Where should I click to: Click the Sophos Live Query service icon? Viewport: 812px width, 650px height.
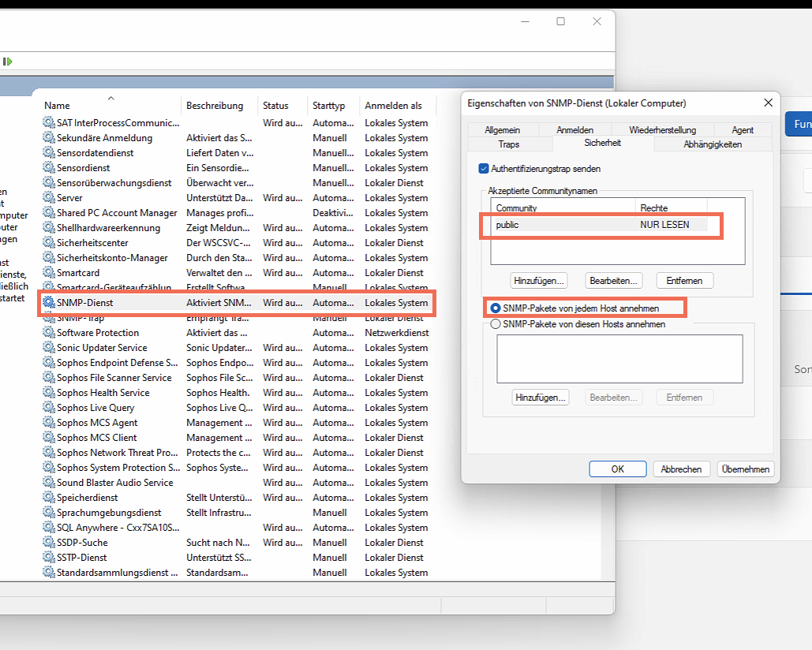point(49,408)
